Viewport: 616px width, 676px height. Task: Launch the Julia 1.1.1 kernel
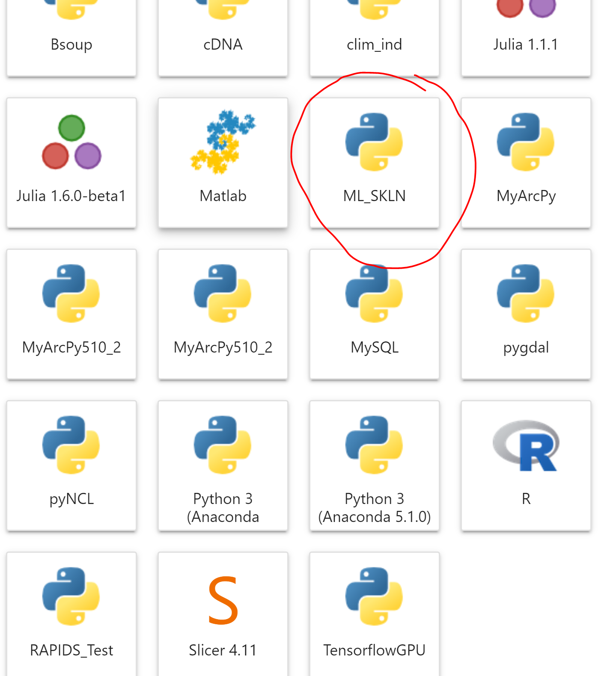[x=526, y=38]
